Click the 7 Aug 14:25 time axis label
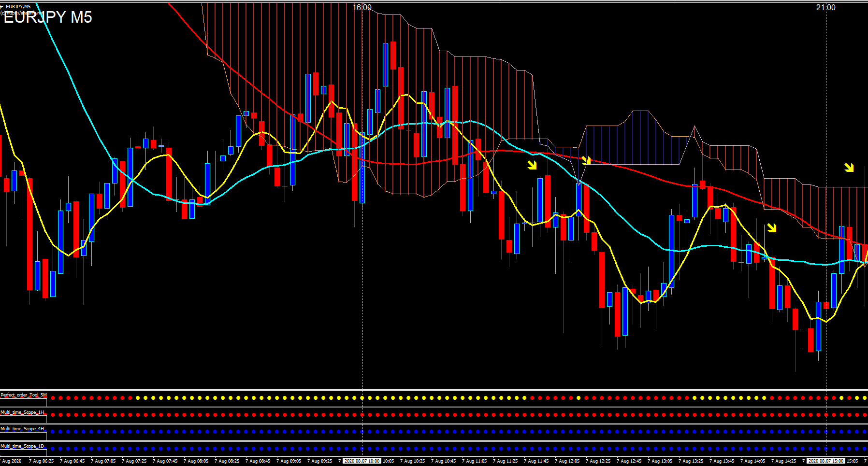The image size is (868, 466). click(784, 461)
